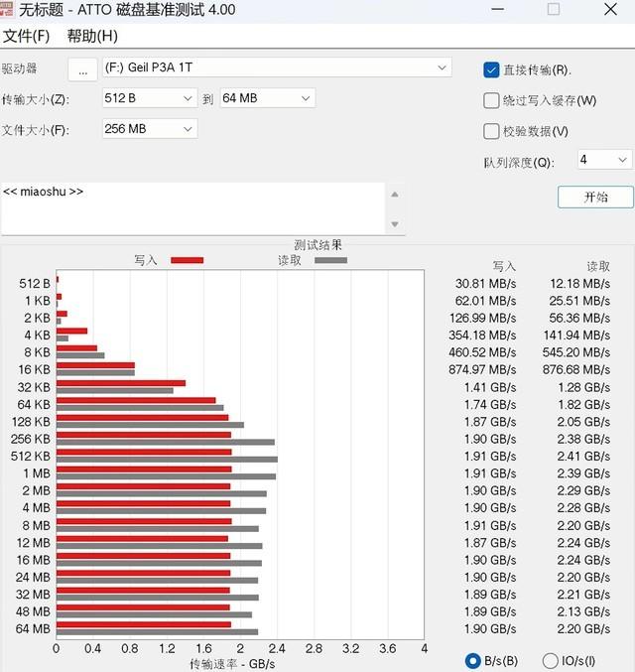
Task: Click the 测试结果 heading
Action: pos(317,245)
